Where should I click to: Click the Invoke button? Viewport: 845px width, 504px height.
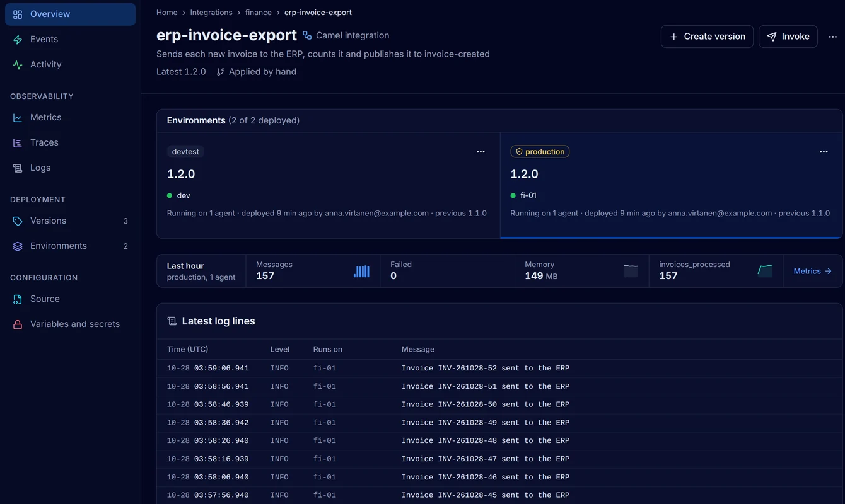pyautogui.click(x=788, y=37)
